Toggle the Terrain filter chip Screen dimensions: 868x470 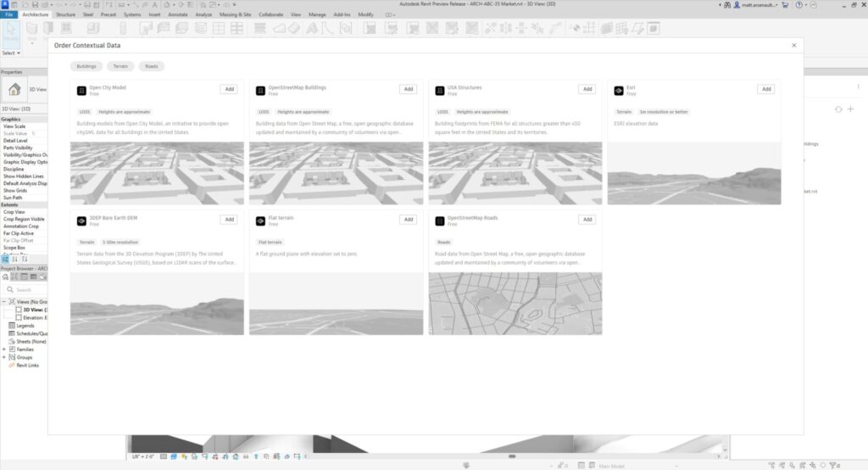tap(120, 66)
